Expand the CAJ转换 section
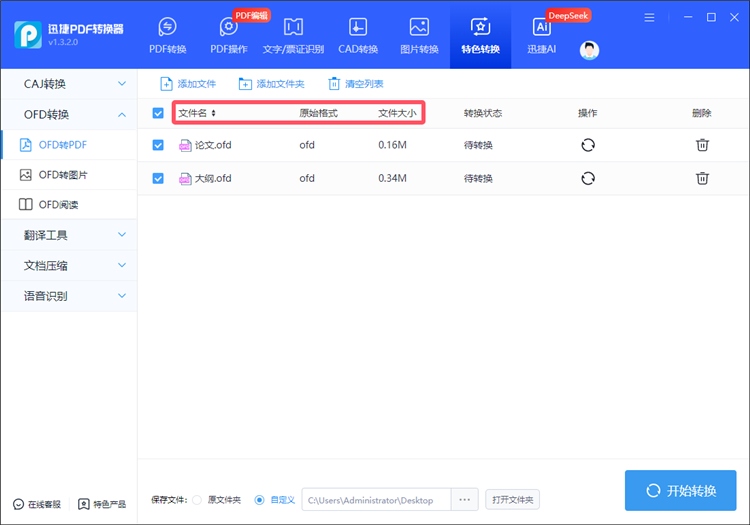This screenshot has width=750, height=525. (x=69, y=84)
